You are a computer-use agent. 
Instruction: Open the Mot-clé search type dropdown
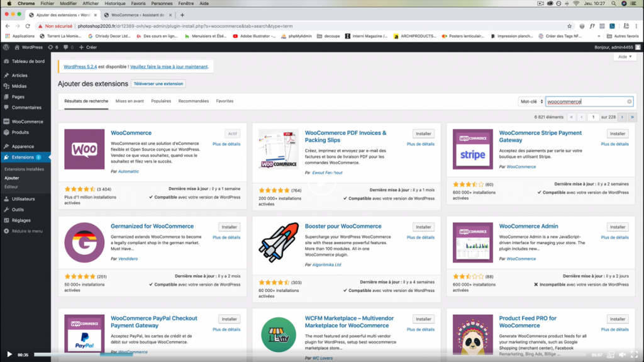coord(531,101)
